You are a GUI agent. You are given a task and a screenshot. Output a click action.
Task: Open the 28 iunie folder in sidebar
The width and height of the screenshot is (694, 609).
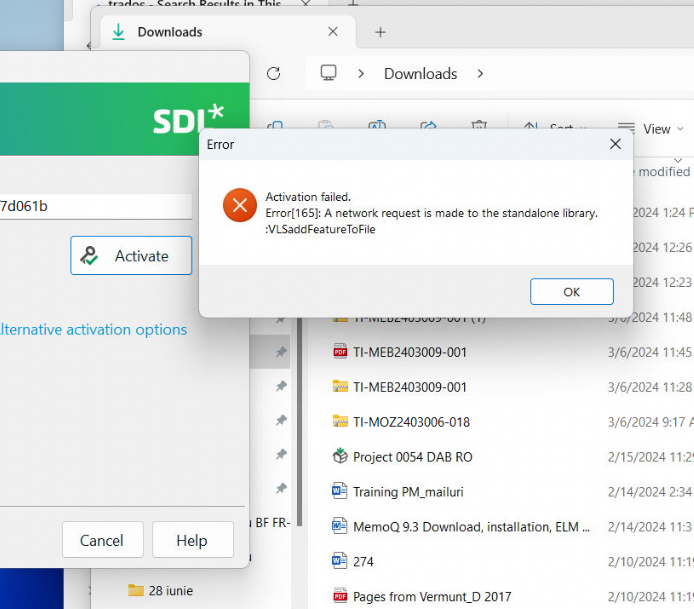pos(161,591)
